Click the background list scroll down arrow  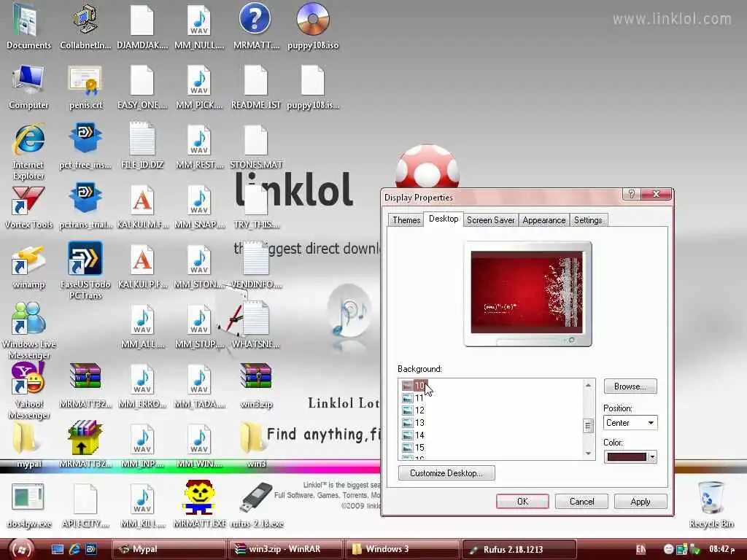pyautogui.click(x=589, y=454)
